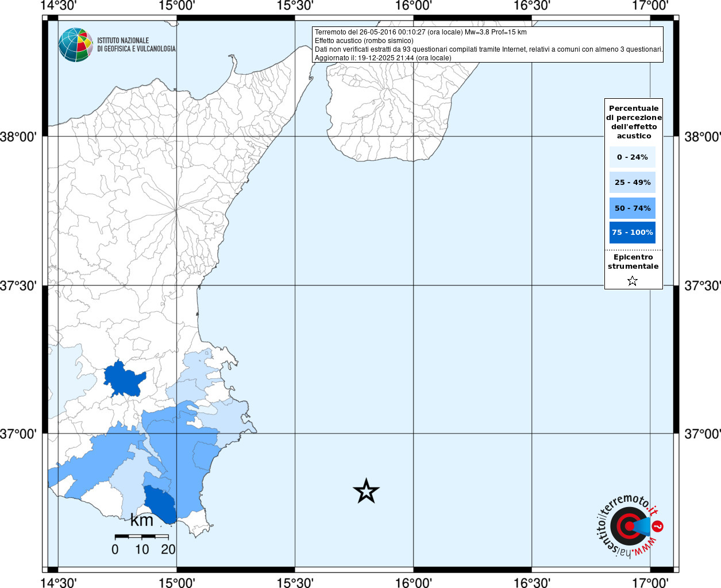Click the legend's epicentro strumentale star symbol
Screen dimensions: 721x588
click(x=633, y=281)
